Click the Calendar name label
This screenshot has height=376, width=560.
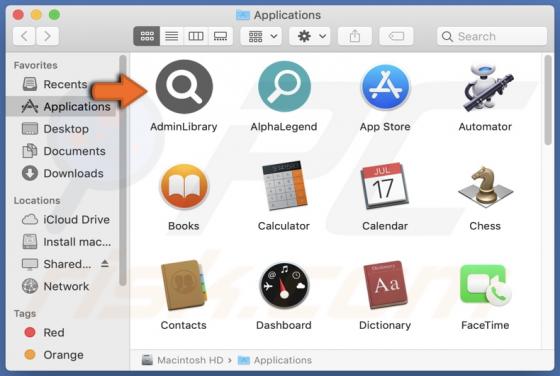pos(385,226)
